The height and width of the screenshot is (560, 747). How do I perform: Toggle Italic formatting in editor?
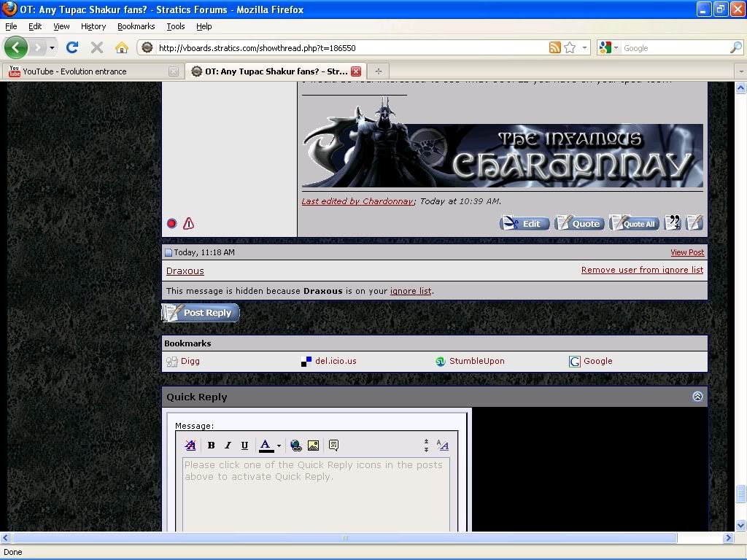(228, 446)
